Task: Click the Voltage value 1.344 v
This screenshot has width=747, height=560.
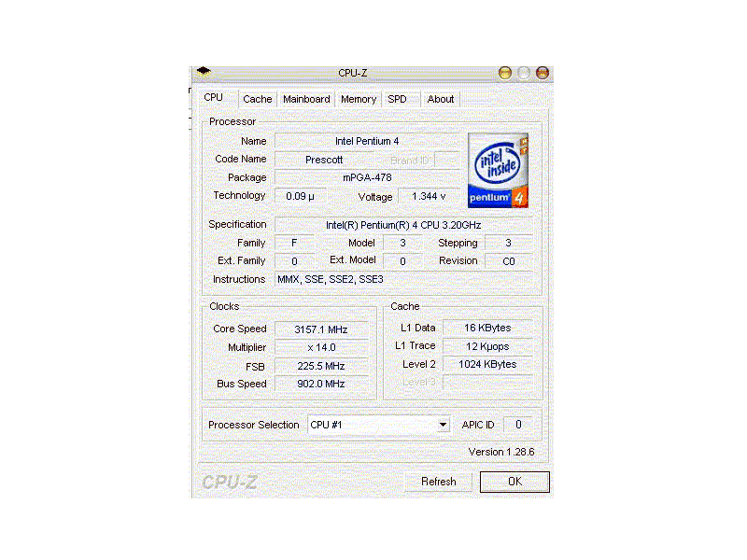Action: point(429,196)
